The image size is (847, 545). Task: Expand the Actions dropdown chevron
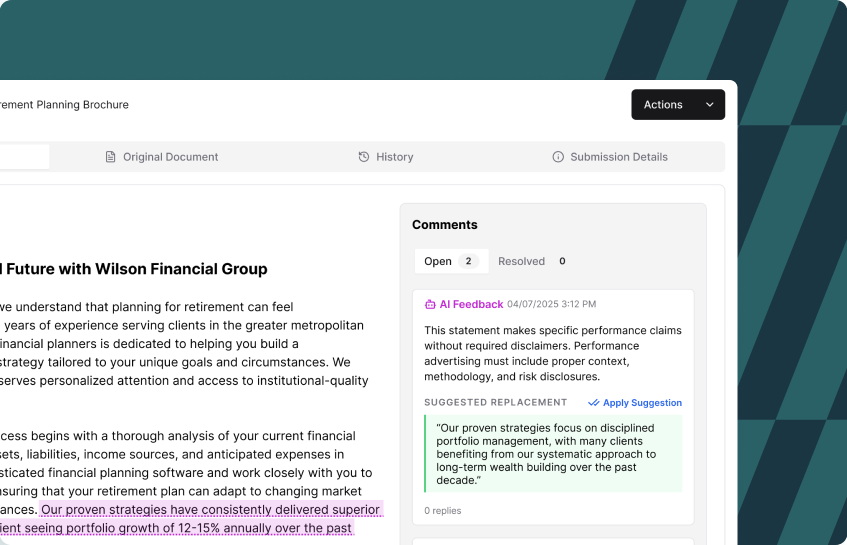click(710, 105)
